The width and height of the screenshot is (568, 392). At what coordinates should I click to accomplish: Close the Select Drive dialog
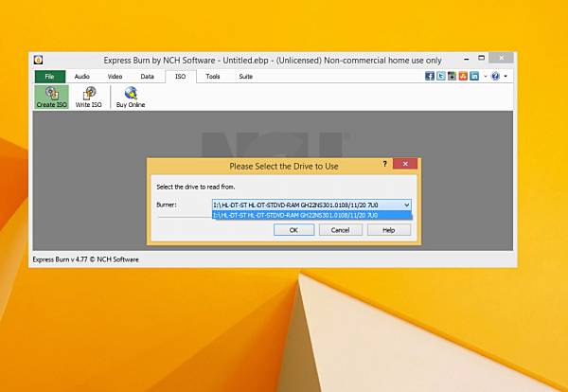[405, 164]
